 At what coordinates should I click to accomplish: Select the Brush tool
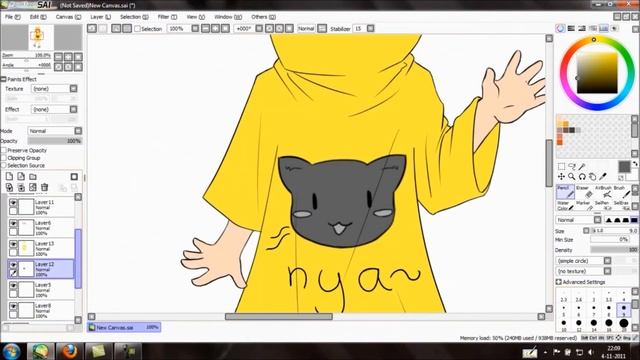click(621, 191)
